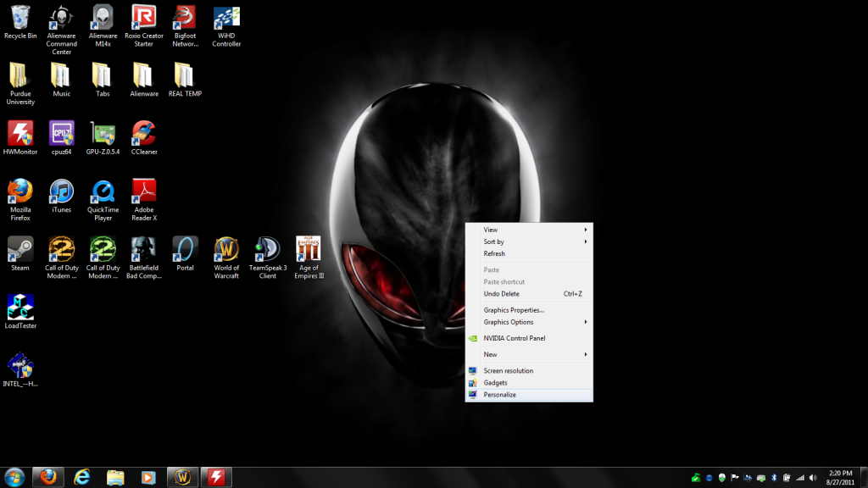Screen dimensions: 868x488
Task: Click the Bluetooth tray icon
Action: click(774, 478)
